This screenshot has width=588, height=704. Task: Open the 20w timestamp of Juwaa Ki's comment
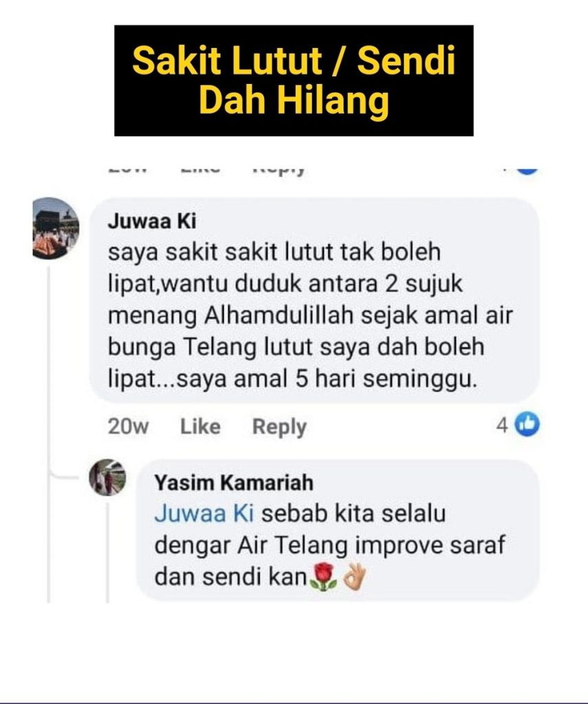[128, 426]
